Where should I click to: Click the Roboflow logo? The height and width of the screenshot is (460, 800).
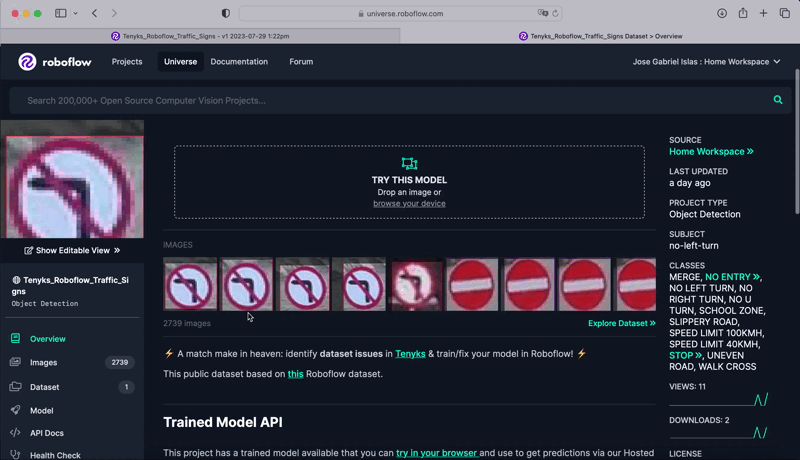55,62
